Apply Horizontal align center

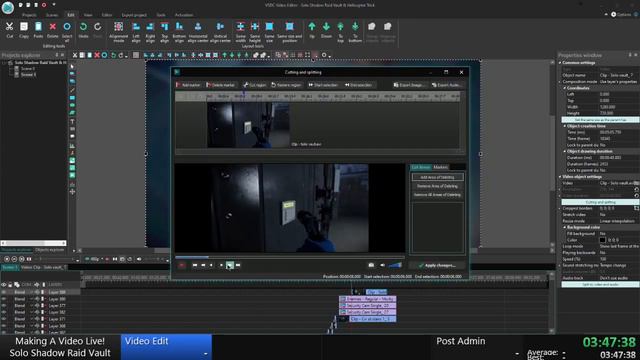click(x=198, y=32)
